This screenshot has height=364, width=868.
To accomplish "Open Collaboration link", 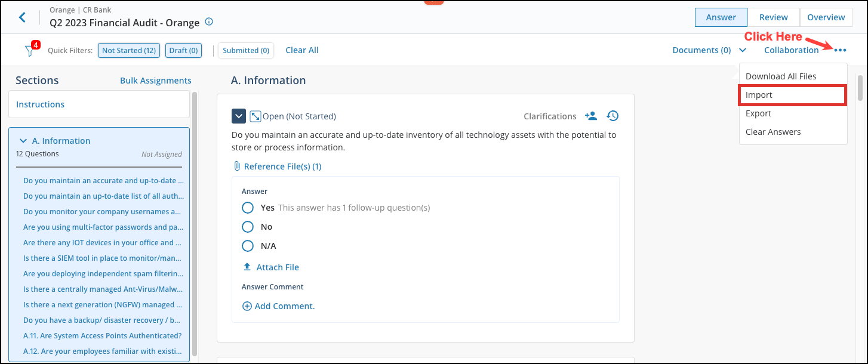I will (x=792, y=50).
